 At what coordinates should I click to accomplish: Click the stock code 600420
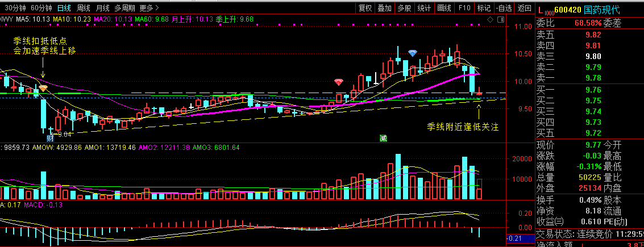(x=567, y=10)
